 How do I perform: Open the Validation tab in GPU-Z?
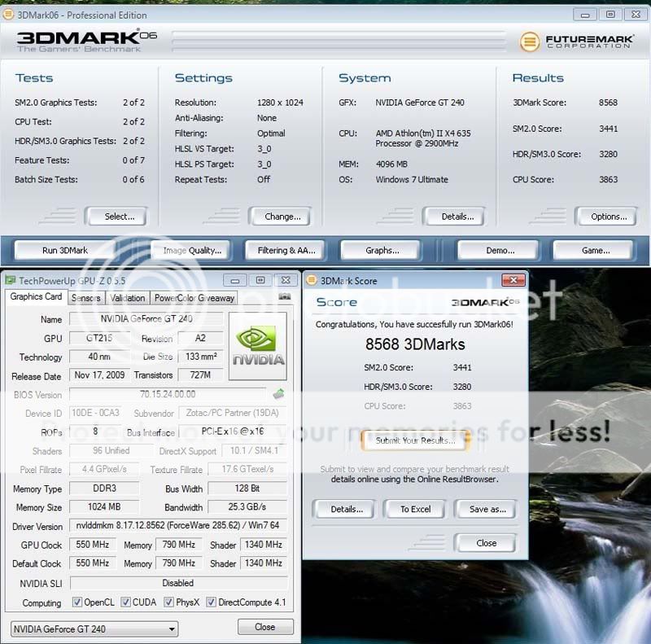pyautogui.click(x=128, y=298)
